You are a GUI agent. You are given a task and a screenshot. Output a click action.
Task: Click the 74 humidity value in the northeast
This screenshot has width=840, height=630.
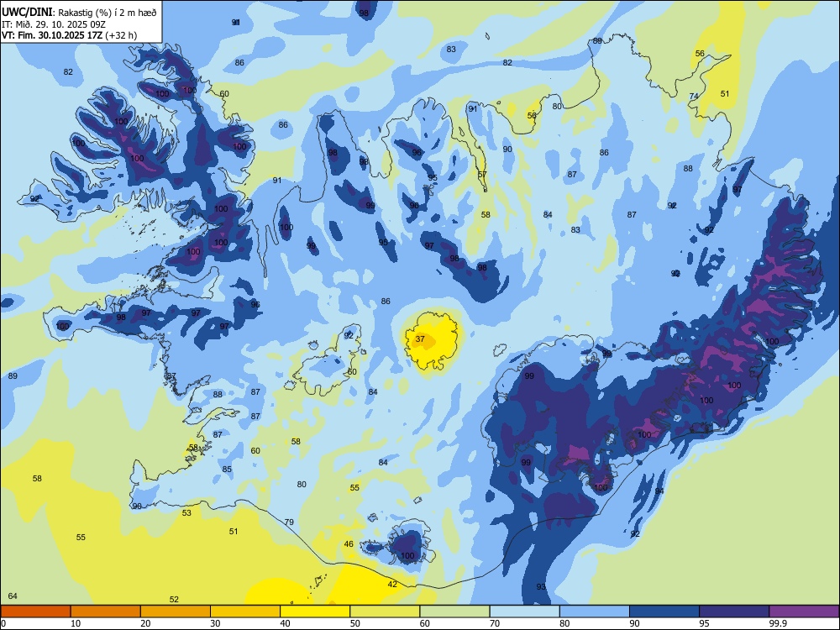(694, 96)
